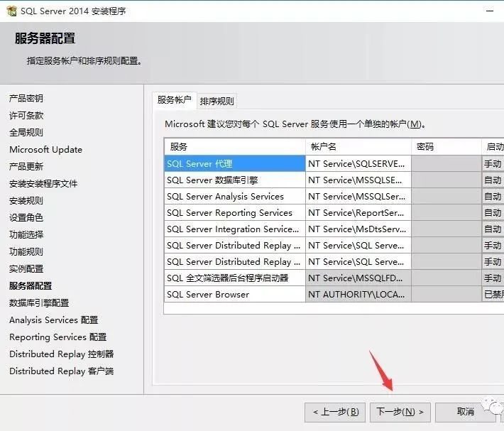Select the Distributed Replay 控制器 step
Image resolution: width=504 pixels, height=431 pixels.
(61, 354)
